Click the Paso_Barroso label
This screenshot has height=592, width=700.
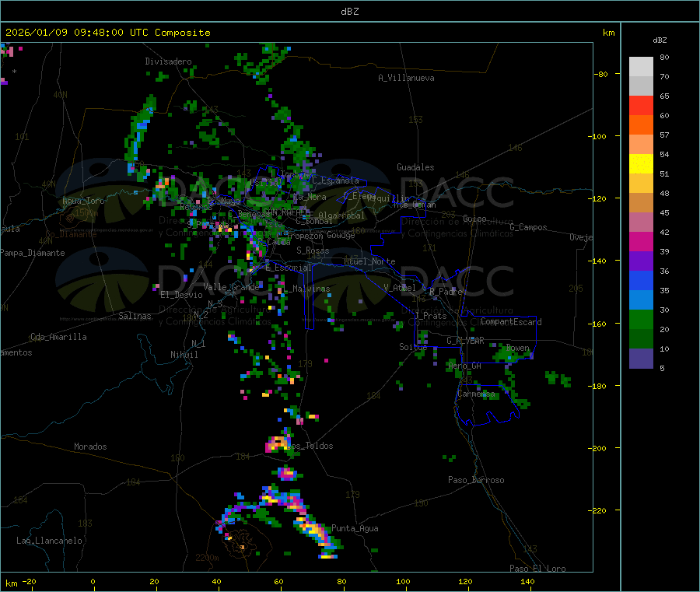[x=476, y=480]
